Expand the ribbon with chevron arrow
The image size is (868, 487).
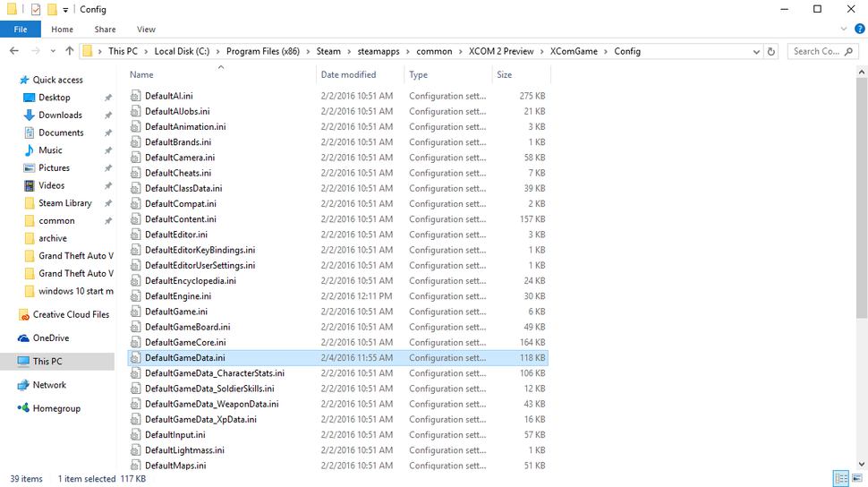pos(844,29)
